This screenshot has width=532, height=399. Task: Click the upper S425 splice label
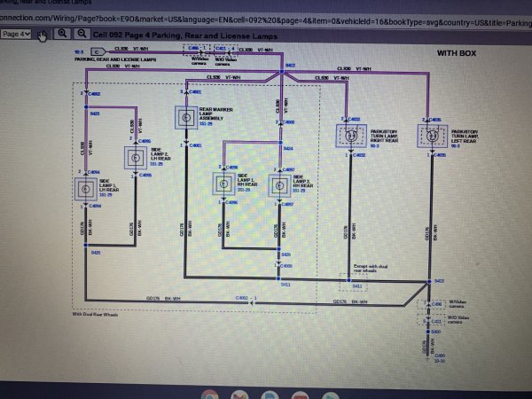(x=95, y=113)
